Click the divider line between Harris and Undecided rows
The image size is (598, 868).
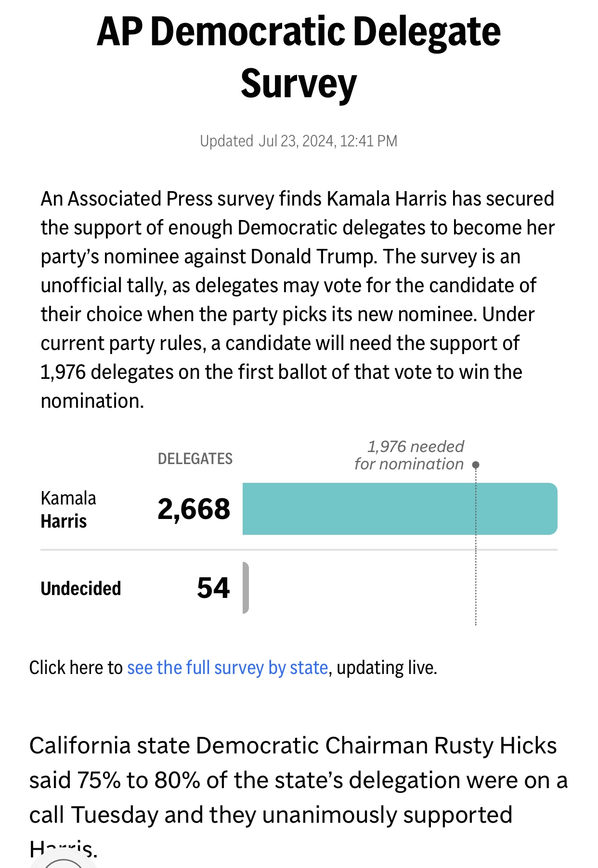(299, 549)
